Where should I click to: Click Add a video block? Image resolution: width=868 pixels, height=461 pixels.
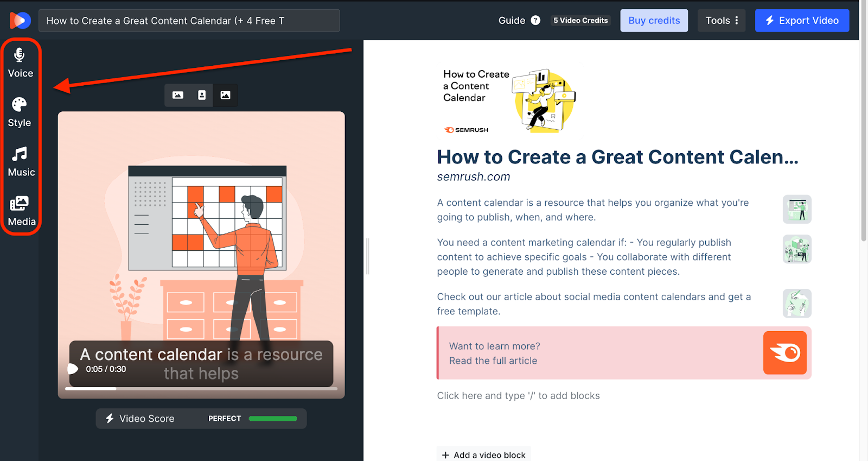tap(483, 454)
